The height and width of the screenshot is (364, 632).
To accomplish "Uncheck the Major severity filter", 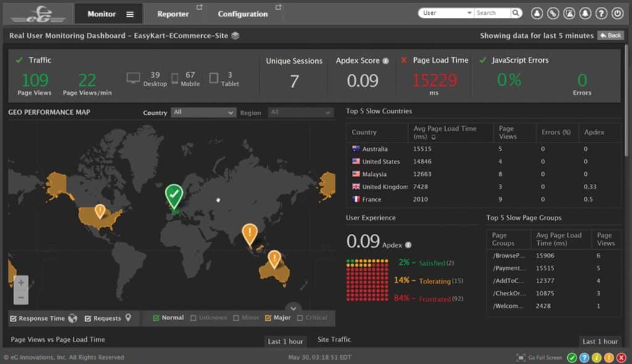I will pos(267,318).
